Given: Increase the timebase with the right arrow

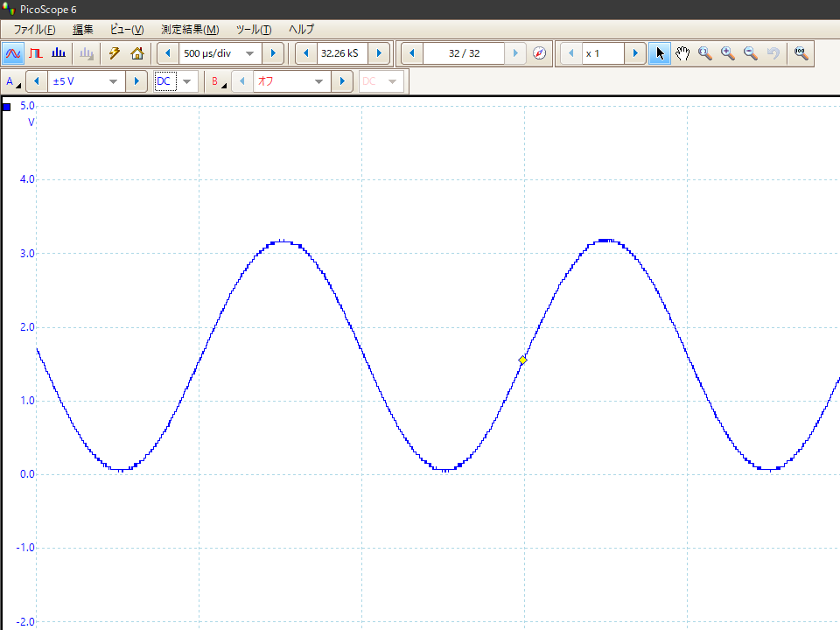Looking at the screenshot, I should (273, 53).
